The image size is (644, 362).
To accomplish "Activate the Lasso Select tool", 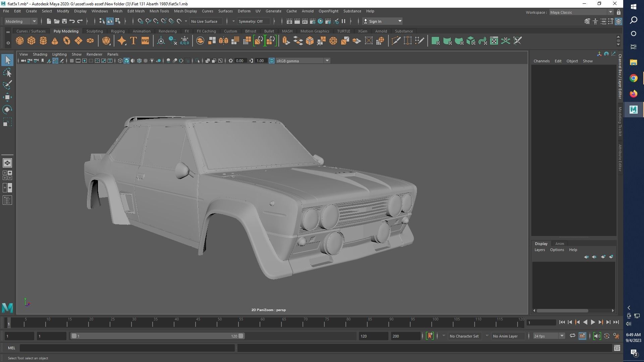I will (7, 73).
